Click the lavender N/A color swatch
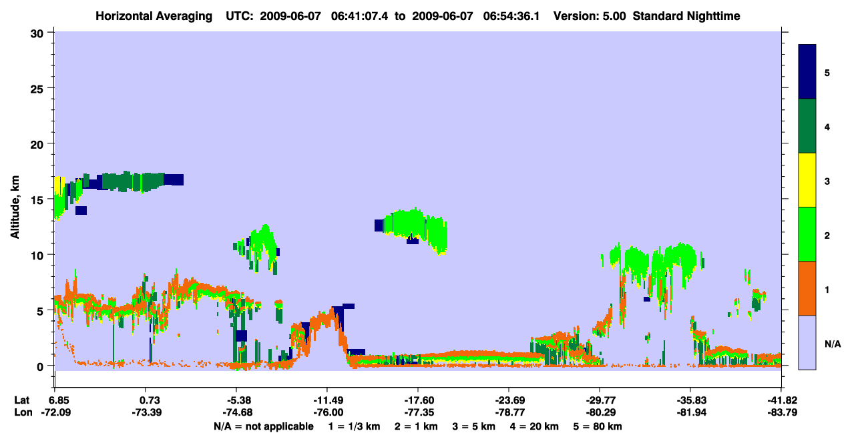 807,342
